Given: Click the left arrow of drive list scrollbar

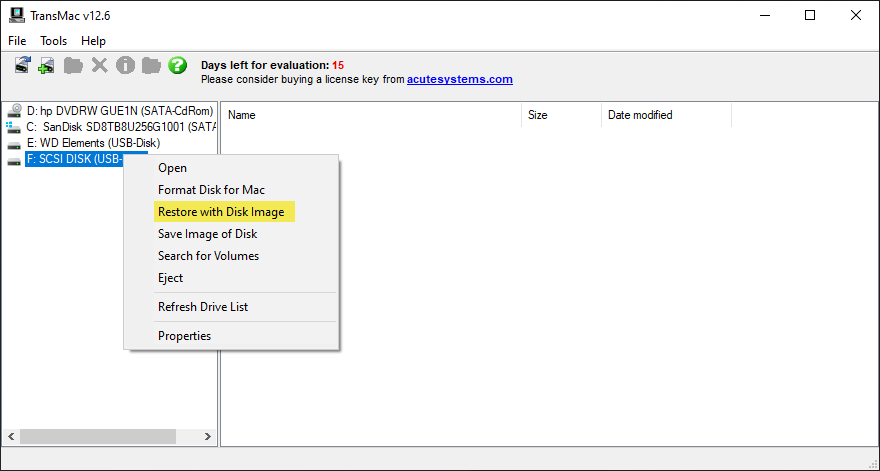Looking at the screenshot, I should [11, 436].
